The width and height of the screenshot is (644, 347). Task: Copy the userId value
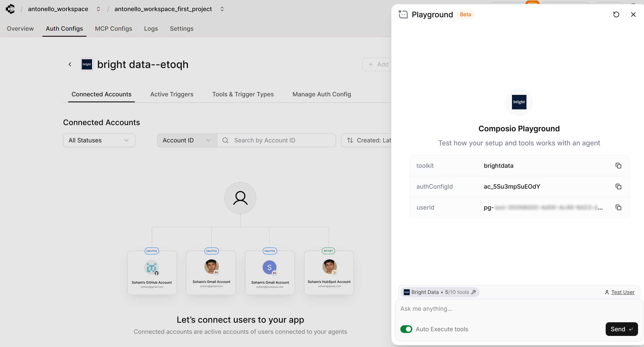point(618,207)
